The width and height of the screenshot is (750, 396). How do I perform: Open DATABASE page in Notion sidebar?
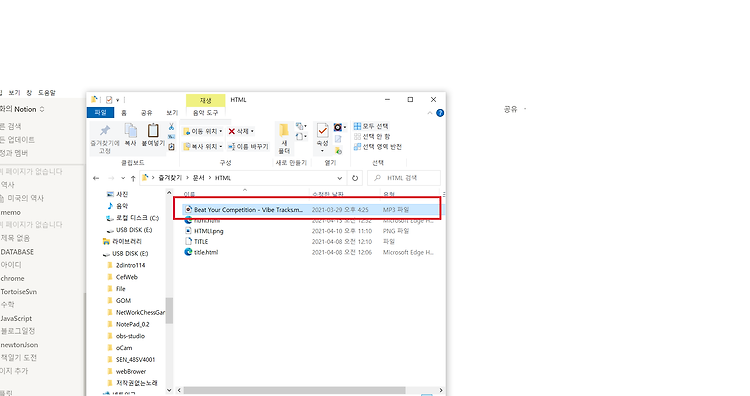pos(17,252)
